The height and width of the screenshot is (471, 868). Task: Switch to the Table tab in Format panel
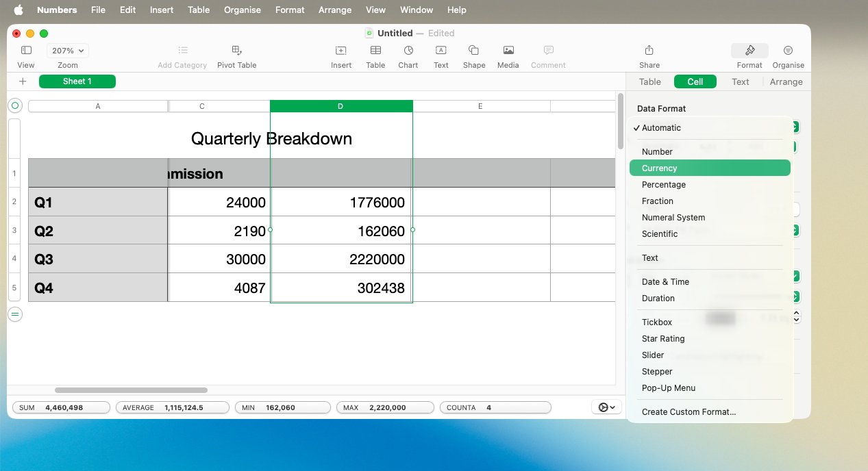[649, 81]
